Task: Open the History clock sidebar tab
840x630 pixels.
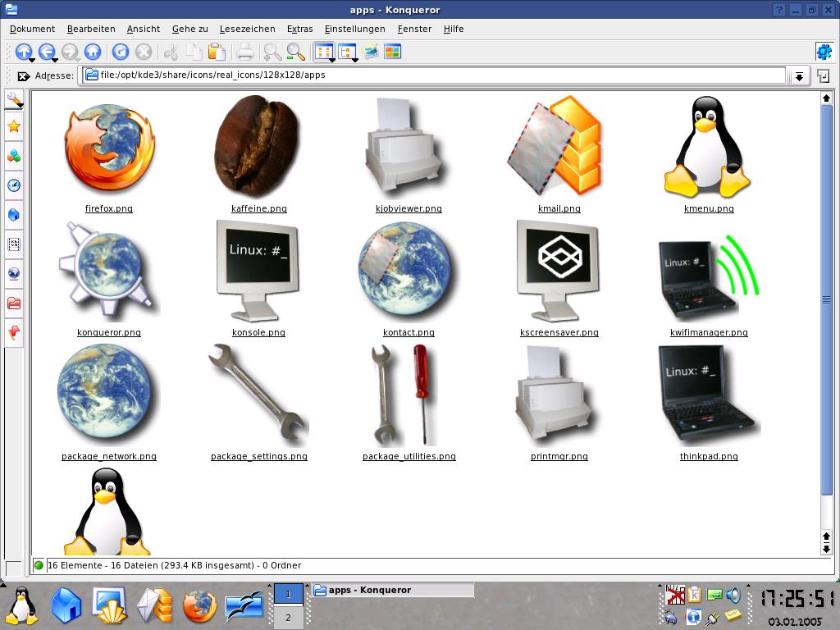Action: point(14,185)
